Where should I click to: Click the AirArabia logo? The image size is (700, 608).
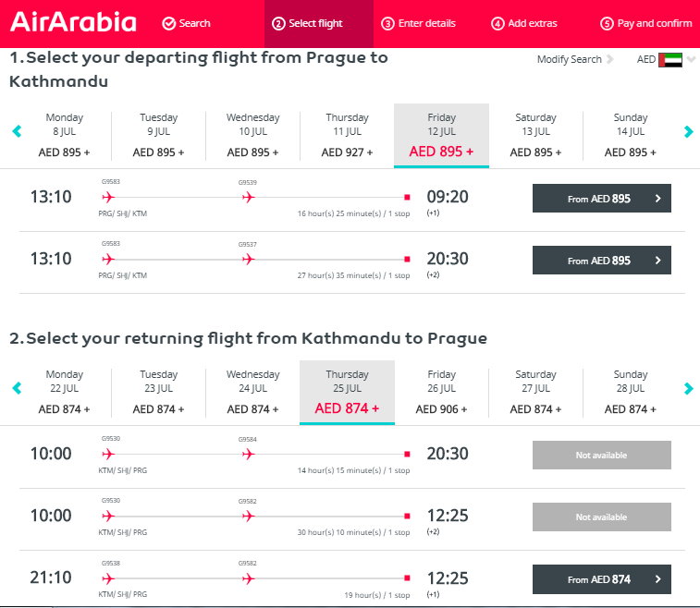pos(73,22)
